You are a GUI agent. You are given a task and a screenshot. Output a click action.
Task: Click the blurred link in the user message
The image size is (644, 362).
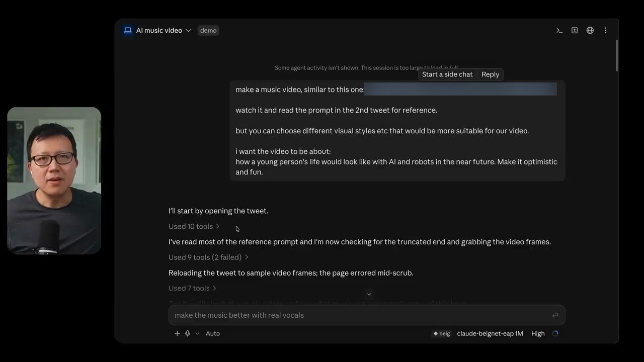tap(460, 89)
